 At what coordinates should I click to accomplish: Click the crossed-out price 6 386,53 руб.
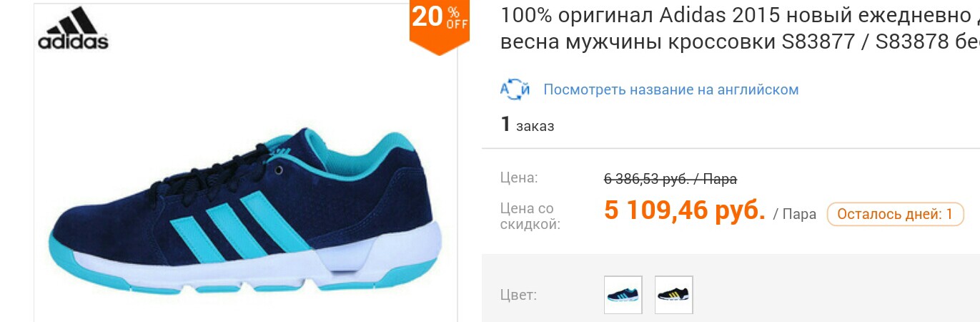tap(670, 179)
